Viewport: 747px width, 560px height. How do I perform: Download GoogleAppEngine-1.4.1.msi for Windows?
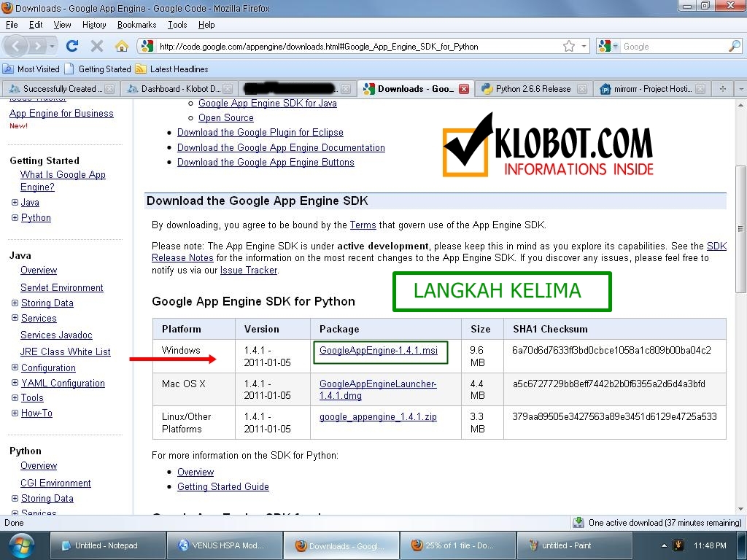pos(379,351)
